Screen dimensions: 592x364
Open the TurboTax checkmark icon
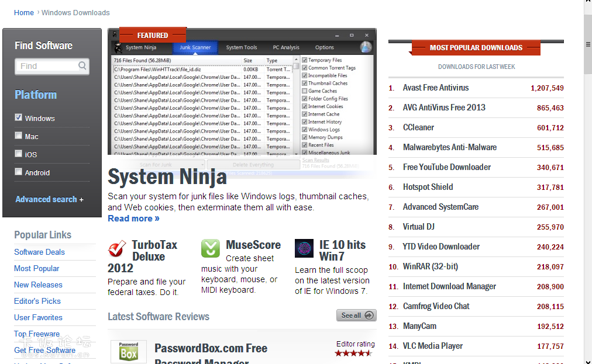coord(117,248)
